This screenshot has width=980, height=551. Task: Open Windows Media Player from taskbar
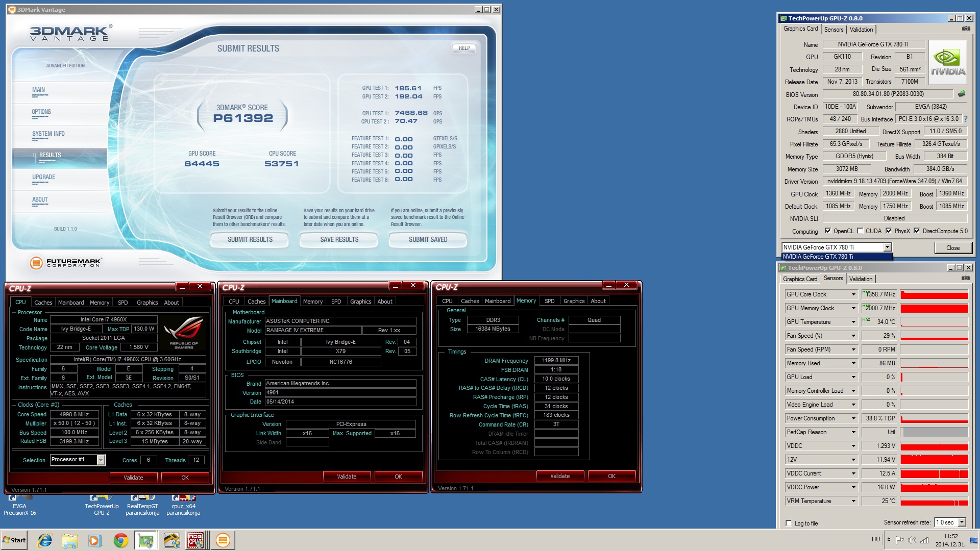coord(95,540)
